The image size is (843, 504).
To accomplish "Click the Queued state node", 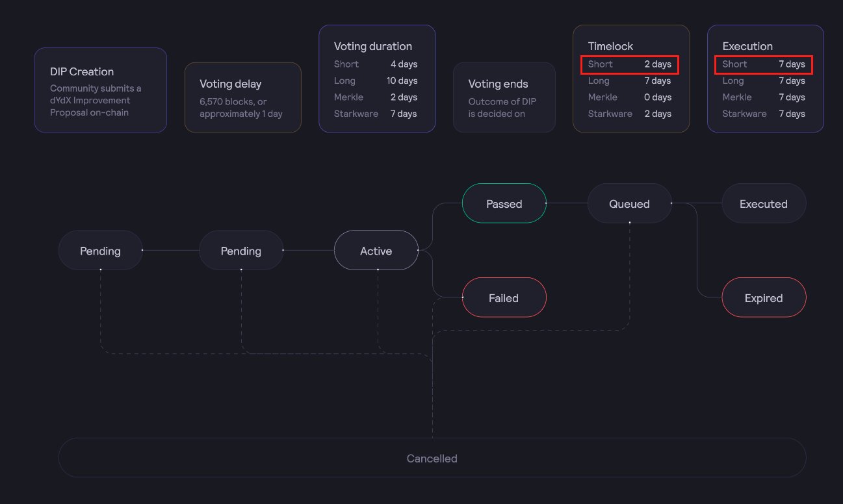I will pyautogui.click(x=629, y=203).
